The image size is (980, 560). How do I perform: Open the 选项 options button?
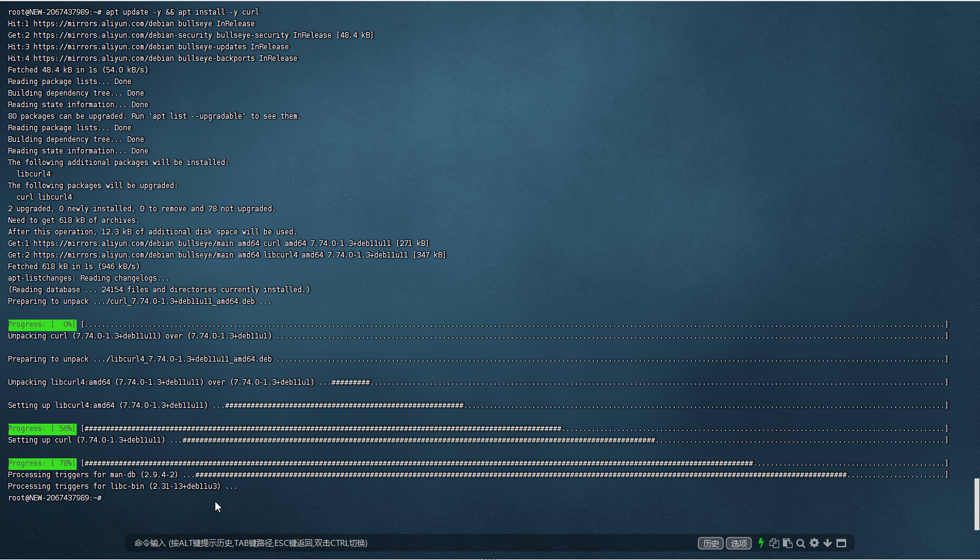738,544
